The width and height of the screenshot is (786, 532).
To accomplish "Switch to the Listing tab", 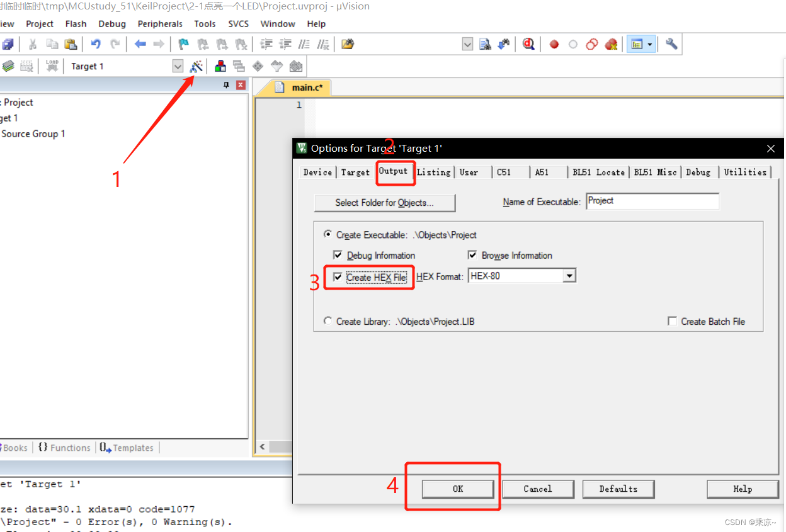I will pos(434,173).
